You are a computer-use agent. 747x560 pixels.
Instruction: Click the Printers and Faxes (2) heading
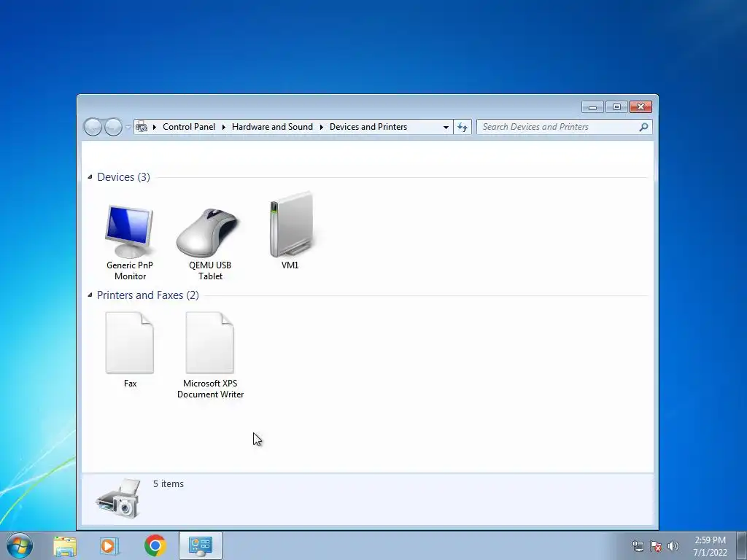coord(147,295)
